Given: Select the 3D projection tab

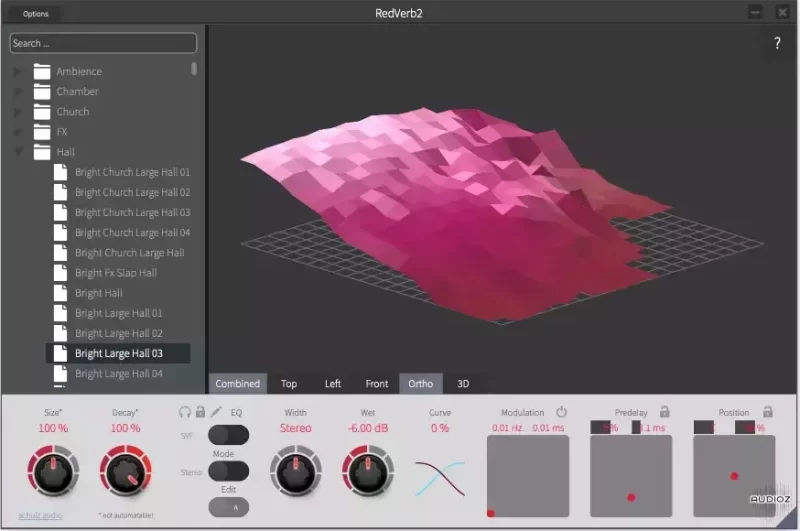Looking at the screenshot, I should tap(463, 384).
